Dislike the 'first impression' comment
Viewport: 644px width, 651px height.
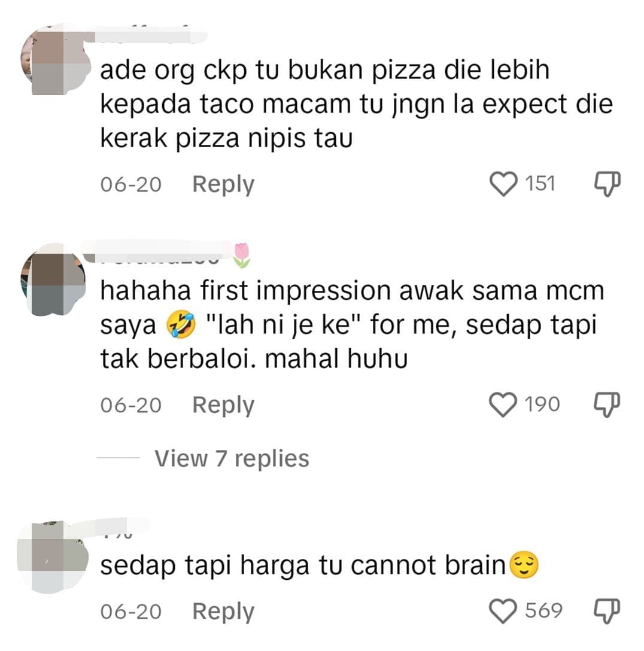click(607, 404)
